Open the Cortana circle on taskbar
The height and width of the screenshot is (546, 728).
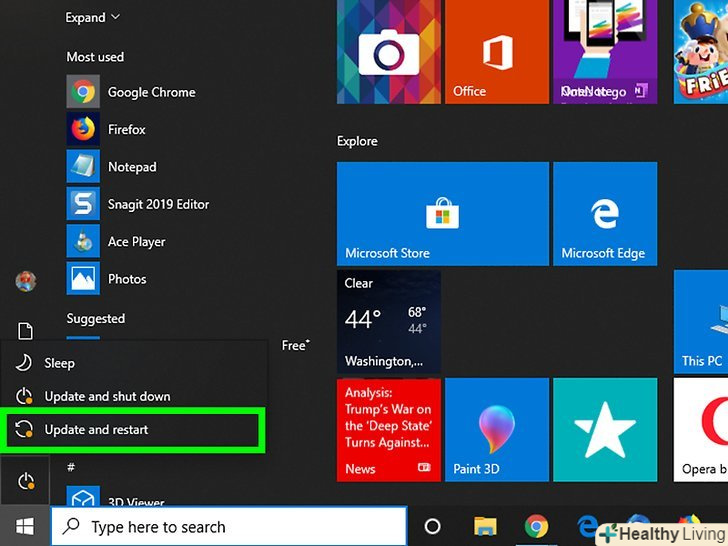(433, 526)
